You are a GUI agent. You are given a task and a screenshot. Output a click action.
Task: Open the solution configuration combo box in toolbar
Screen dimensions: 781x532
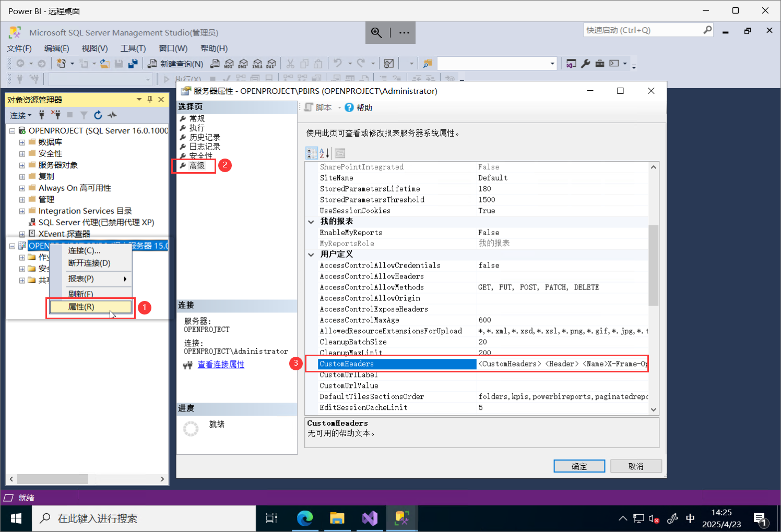496,64
